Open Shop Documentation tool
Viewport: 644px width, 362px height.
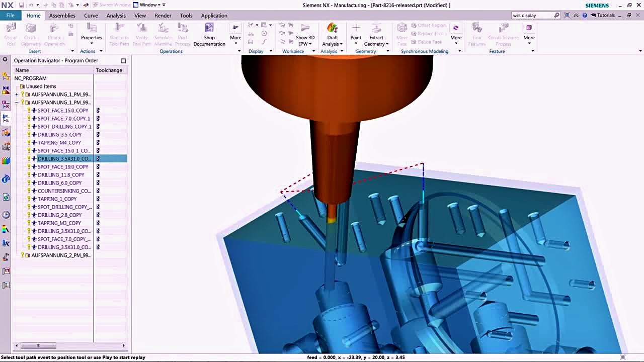[209, 34]
